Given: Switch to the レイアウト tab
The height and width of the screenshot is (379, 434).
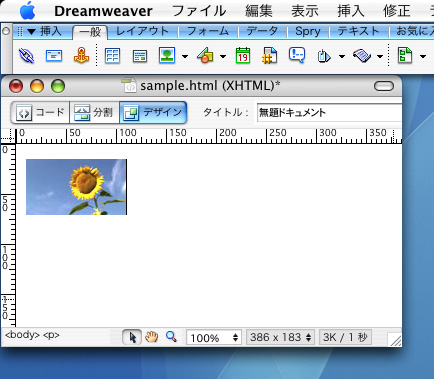Looking at the screenshot, I should pos(142,31).
